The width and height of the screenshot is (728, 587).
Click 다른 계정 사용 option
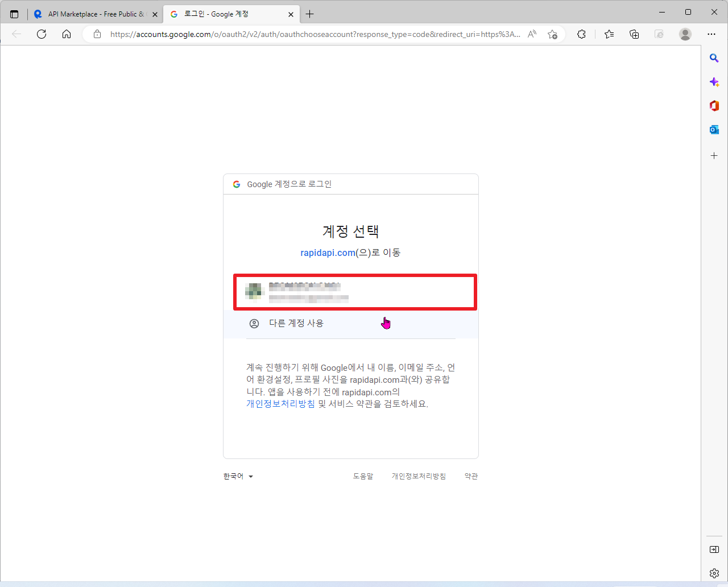(x=351, y=323)
